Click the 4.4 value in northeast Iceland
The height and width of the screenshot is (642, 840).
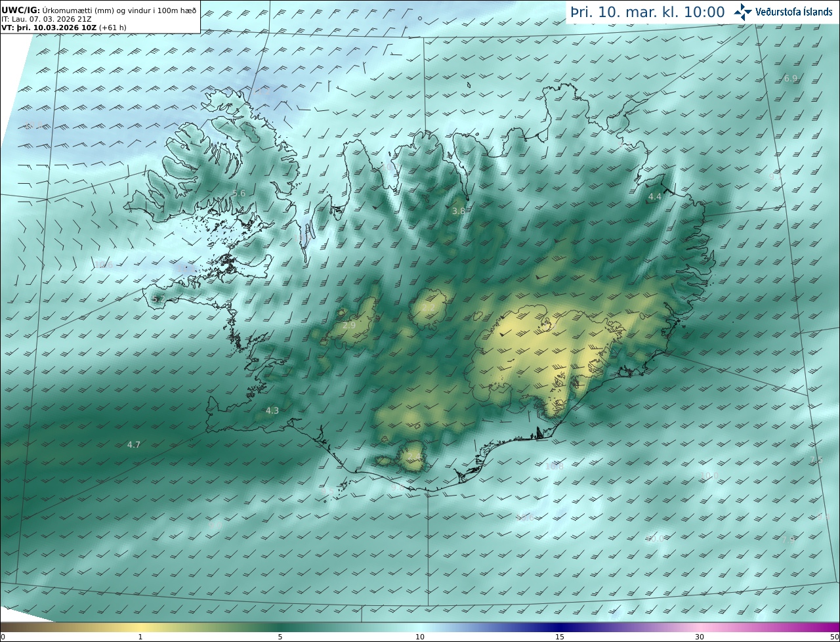[655, 196]
